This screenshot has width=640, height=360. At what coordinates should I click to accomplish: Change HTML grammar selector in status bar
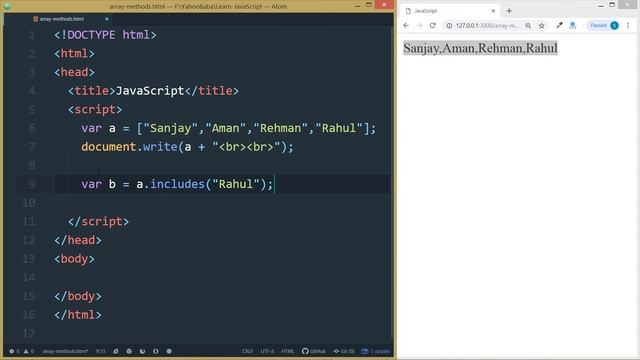[288, 351]
